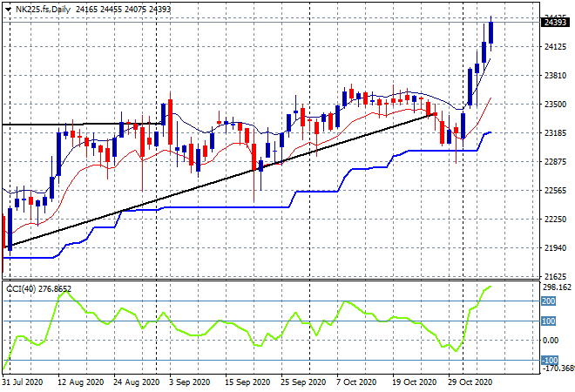Click the 22565 price axis label

556,190
